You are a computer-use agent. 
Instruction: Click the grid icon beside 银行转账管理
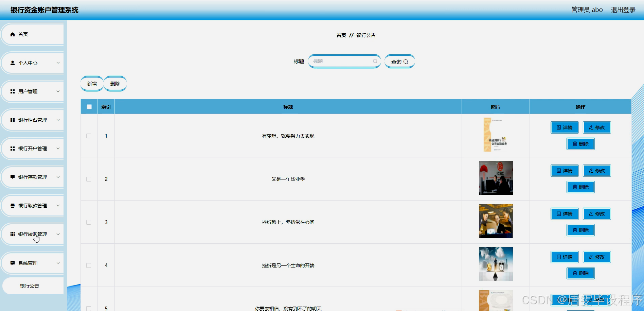click(x=13, y=234)
